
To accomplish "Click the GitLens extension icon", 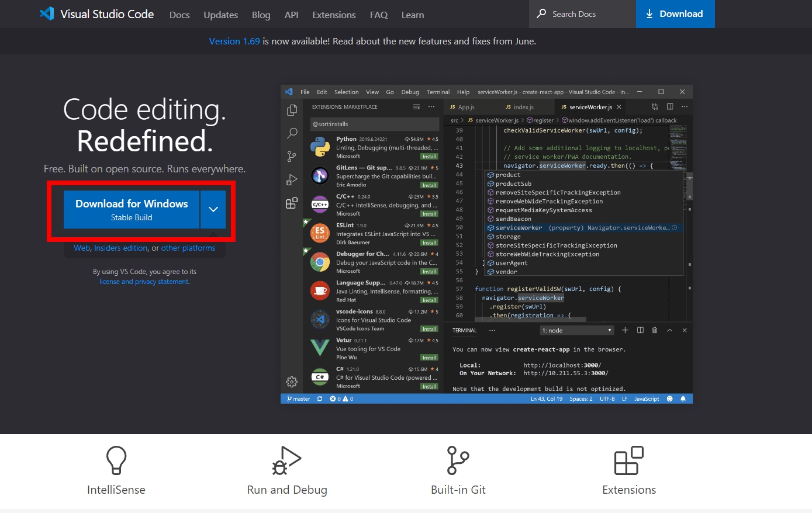I will coord(320,175).
